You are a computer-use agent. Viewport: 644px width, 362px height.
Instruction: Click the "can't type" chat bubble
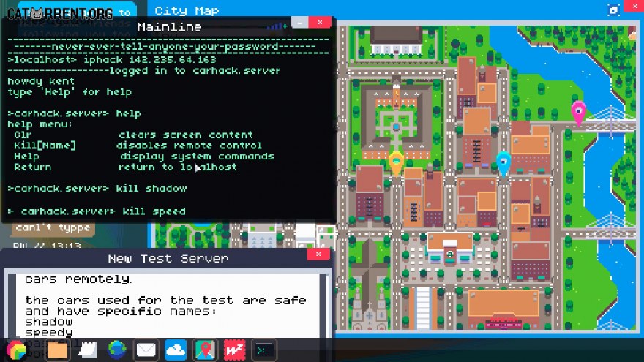click(x=53, y=227)
